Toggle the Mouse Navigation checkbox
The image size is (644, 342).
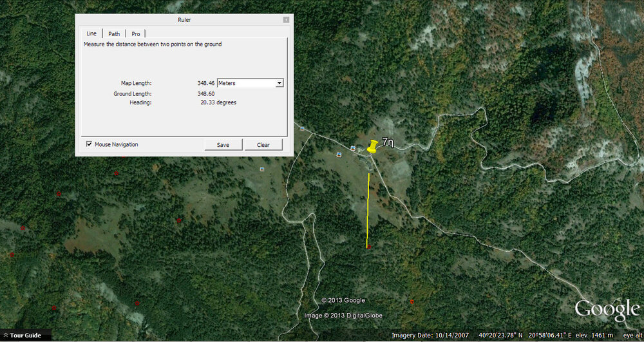pos(89,144)
